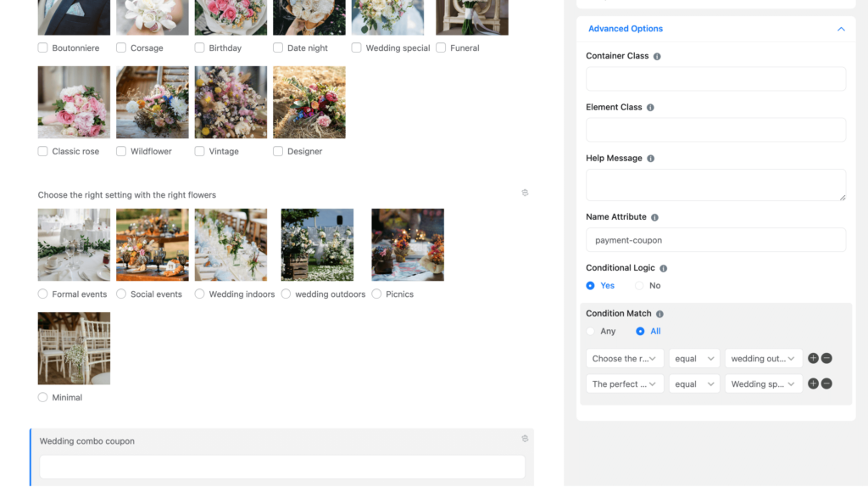Click the Condition Match info icon

click(659, 314)
